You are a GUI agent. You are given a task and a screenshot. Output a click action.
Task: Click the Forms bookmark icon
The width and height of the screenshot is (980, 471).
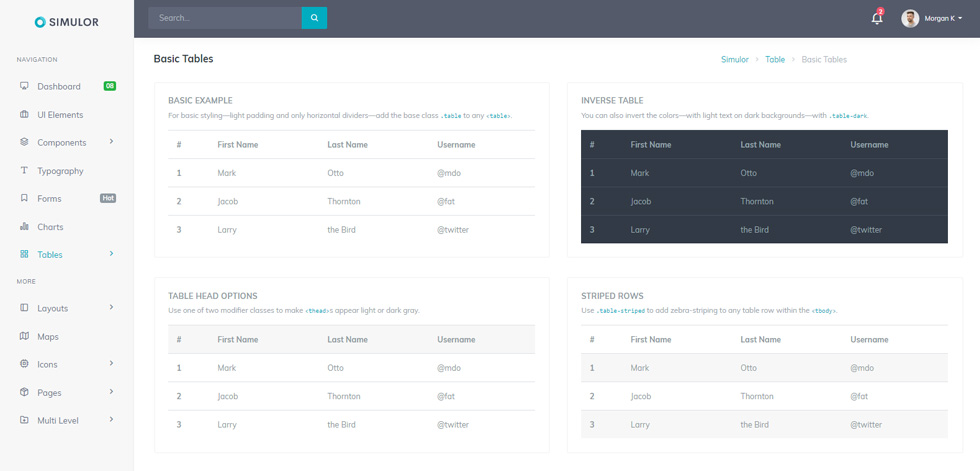coord(24,199)
